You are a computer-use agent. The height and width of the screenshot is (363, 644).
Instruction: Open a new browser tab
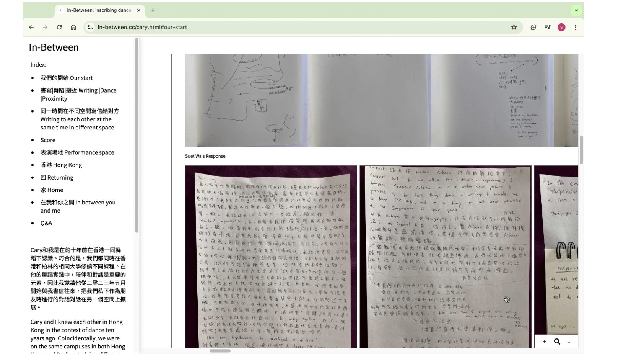153,10
